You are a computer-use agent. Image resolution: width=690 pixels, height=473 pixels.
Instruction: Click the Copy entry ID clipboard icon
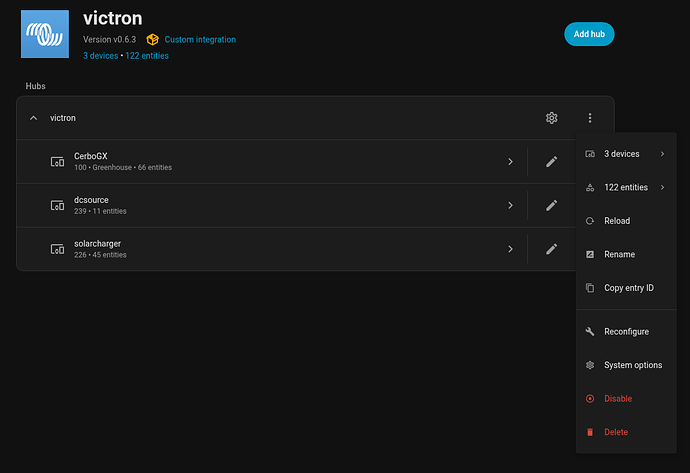[590, 288]
